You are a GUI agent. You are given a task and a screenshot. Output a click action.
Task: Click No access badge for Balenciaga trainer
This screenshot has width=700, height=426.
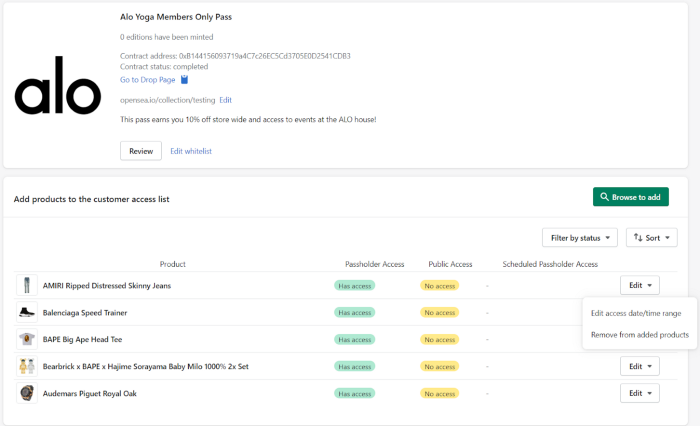click(440, 313)
